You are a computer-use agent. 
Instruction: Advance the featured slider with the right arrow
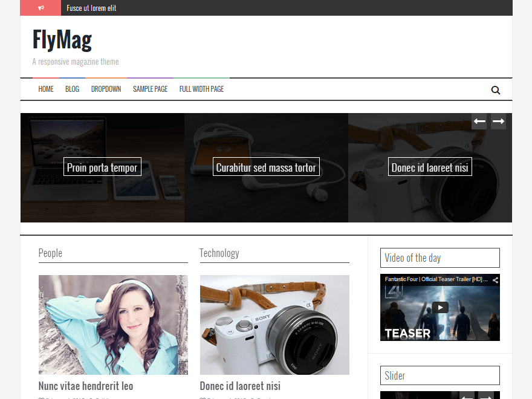pos(498,122)
